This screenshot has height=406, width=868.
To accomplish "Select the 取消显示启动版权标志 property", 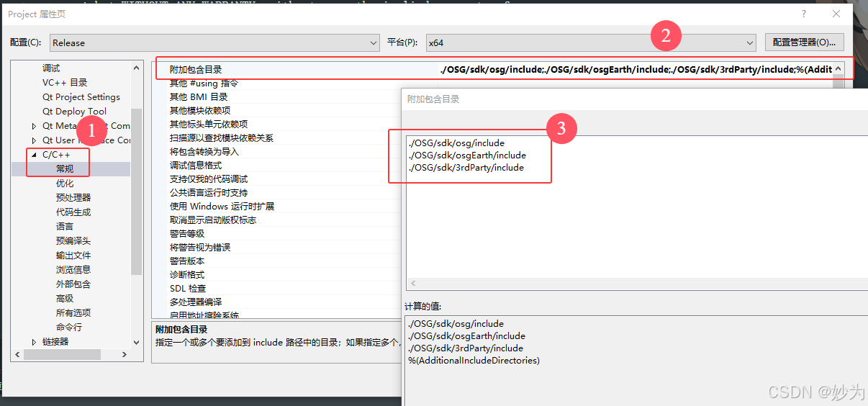I will point(213,220).
